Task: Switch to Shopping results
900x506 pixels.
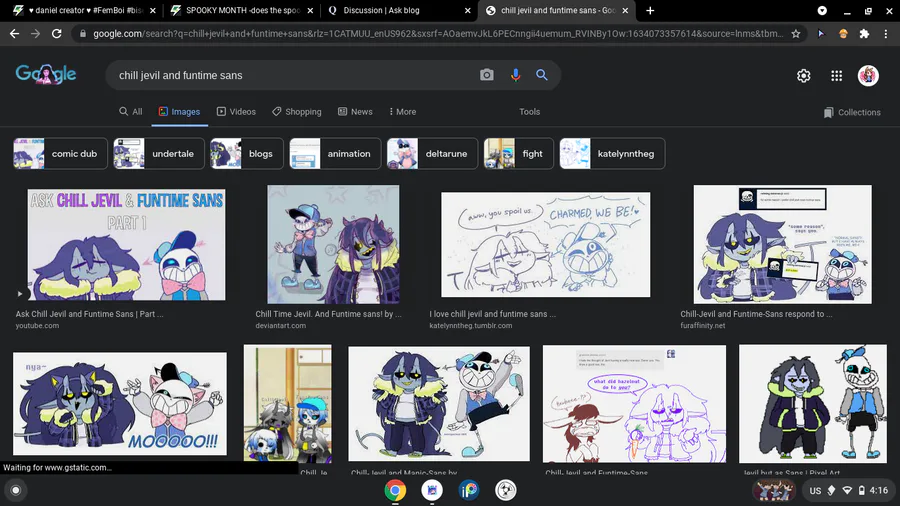Action: 297,112
